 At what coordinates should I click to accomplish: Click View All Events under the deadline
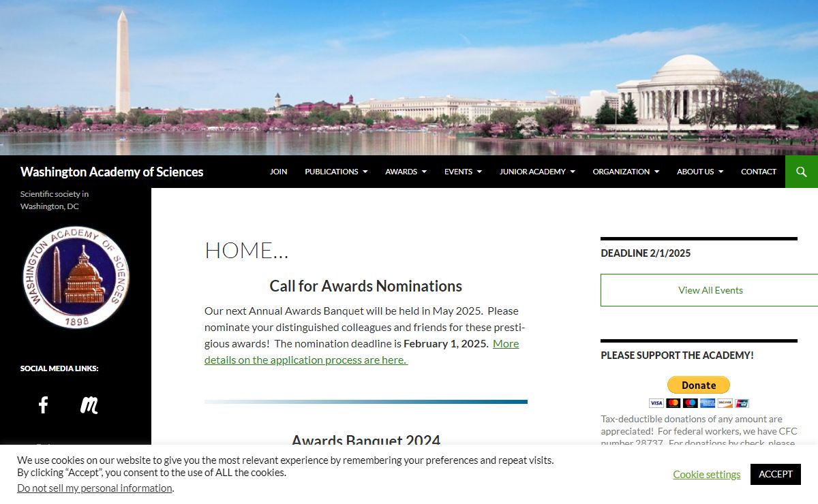[710, 289]
